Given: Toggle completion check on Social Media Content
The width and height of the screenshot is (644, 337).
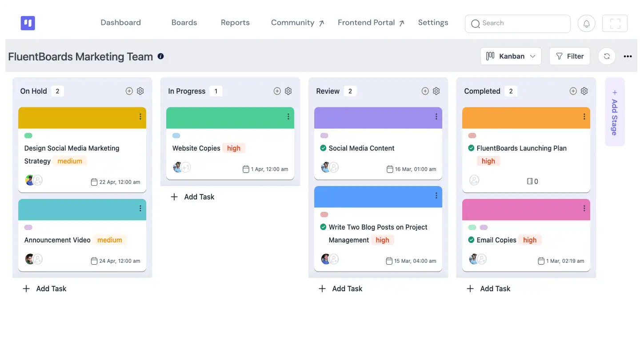Looking at the screenshot, I should click(323, 148).
